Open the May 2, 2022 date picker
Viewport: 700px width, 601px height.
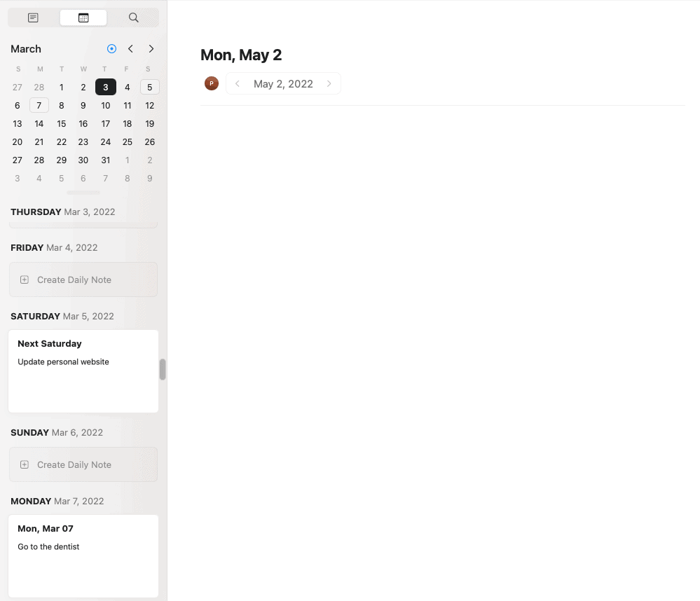(283, 83)
